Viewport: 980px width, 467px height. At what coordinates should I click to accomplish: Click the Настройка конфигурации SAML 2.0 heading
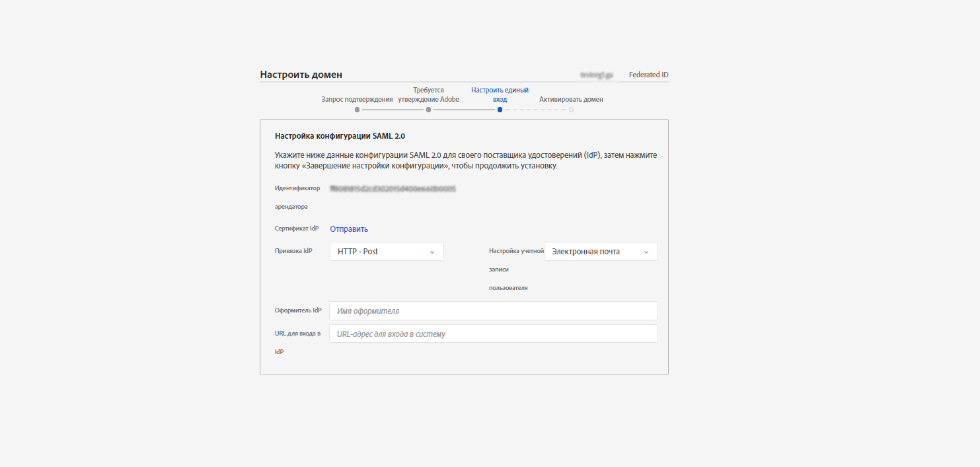point(340,136)
